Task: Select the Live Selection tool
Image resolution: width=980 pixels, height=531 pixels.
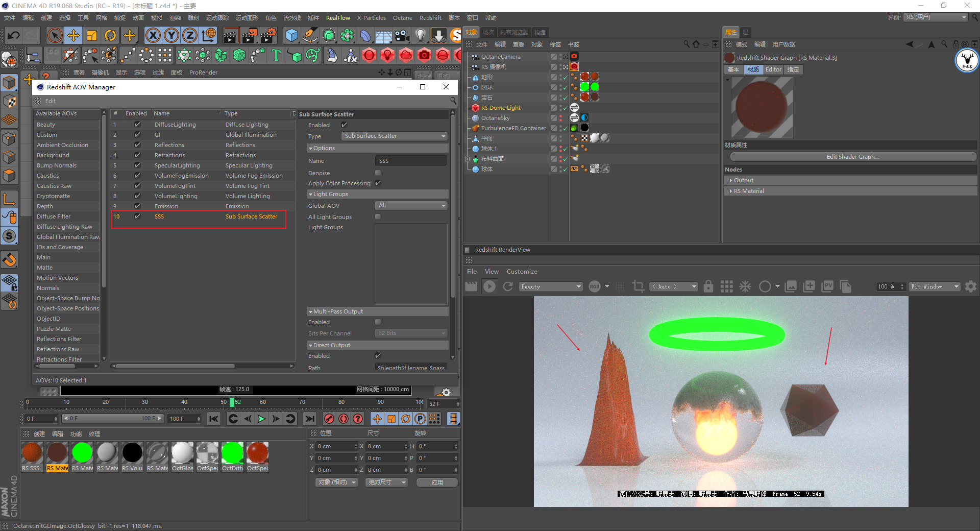Action: (55, 35)
